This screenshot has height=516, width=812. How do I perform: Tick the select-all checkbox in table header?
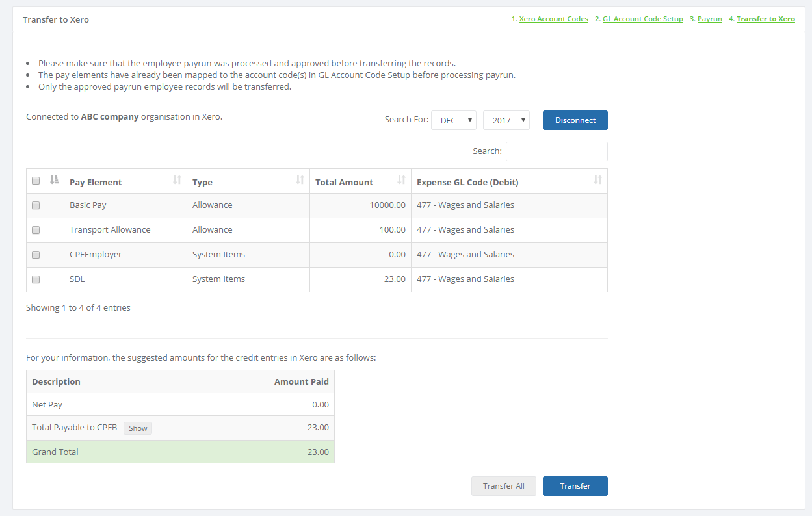click(36, 181)
